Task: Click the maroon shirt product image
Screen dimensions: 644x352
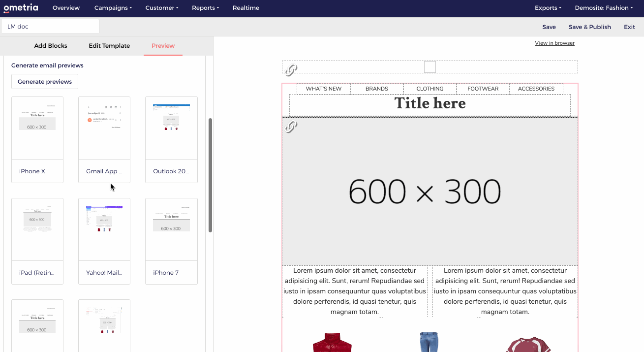Action: pos(528,344)
